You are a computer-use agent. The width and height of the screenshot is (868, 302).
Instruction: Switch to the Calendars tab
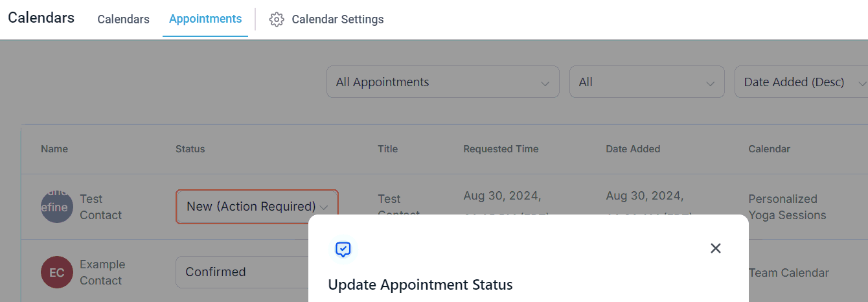[123, 19]
